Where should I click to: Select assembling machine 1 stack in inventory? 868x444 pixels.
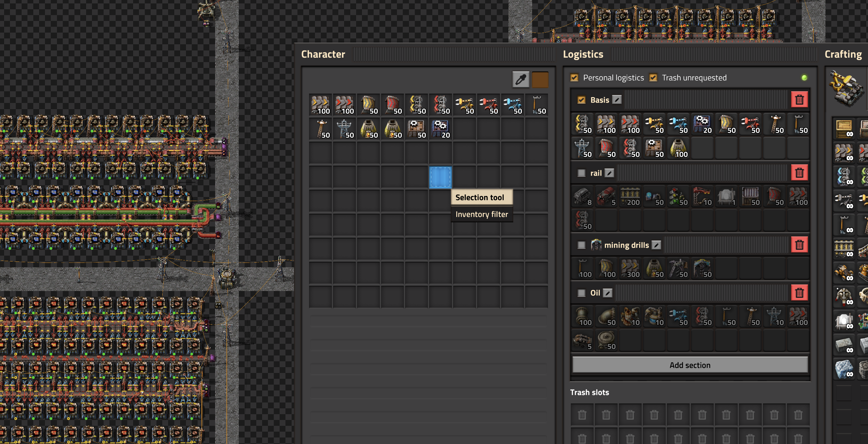click(417, 129)
